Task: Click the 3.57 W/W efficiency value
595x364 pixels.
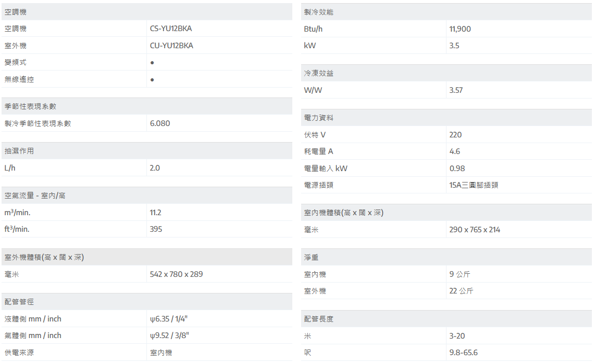Action: pos(456,90)
